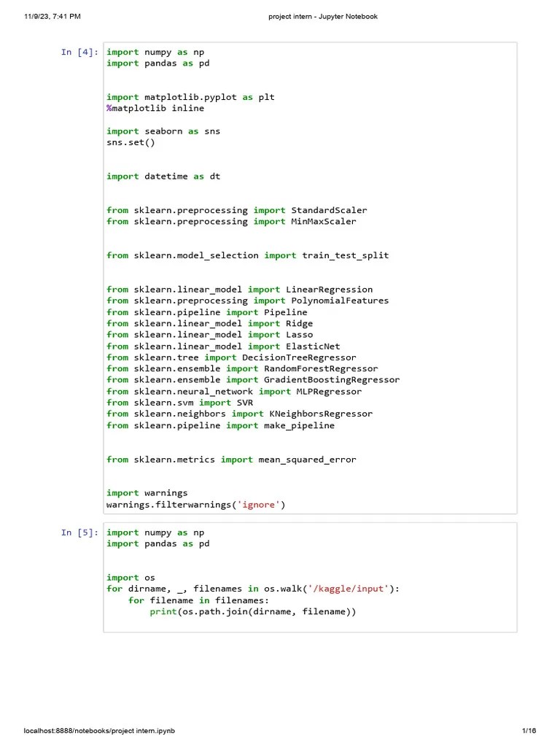Click the make_pipeline import line
This screenshot has width=560, height=747.
[220, 425]
